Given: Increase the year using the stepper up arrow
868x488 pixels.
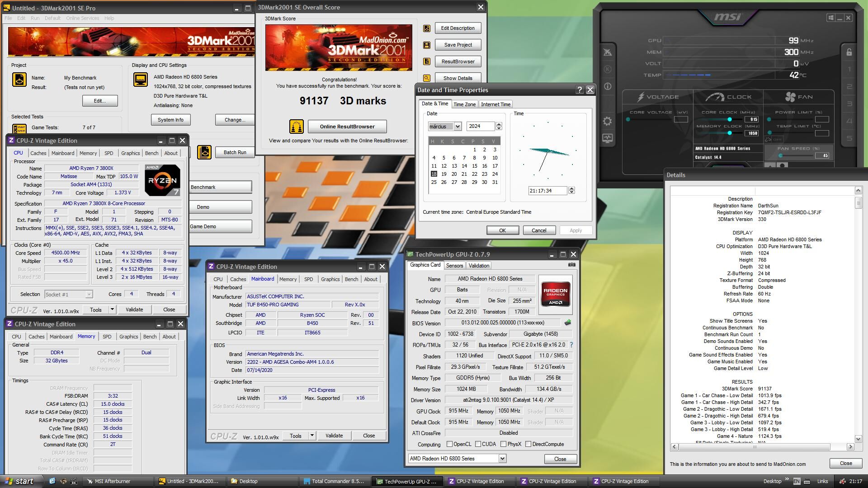Looking at the screenshot, I should tap(499, 124).
